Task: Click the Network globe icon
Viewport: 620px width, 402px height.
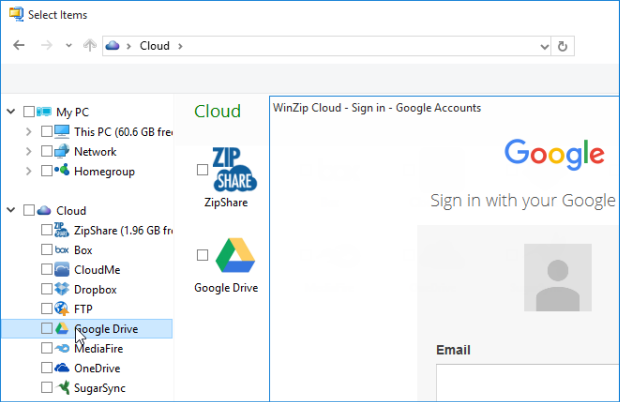Action: tap(62, 151)
